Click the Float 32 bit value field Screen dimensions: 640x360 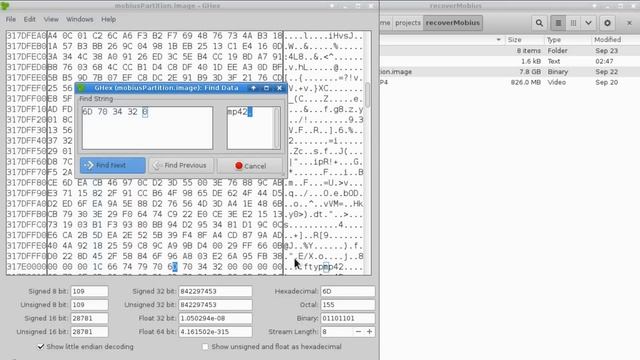point(215,318)
